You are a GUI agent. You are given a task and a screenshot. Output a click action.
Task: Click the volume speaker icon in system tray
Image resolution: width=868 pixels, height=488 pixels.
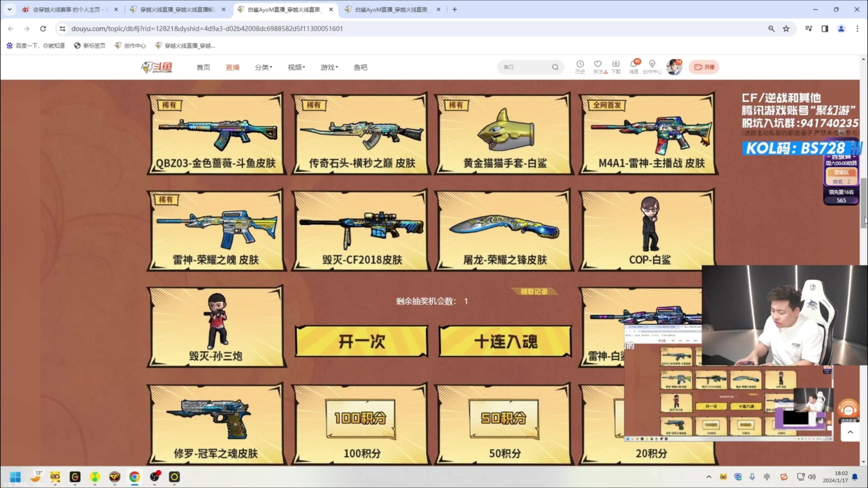[x=812, y=477]
